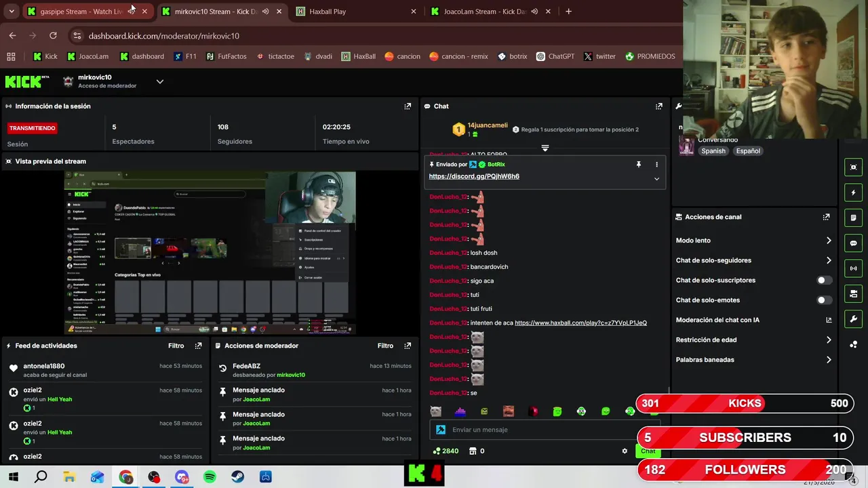This screenshot has width=868, height=488.
Task: Open the shop icon next to 0
Action: tap(473, 451)
